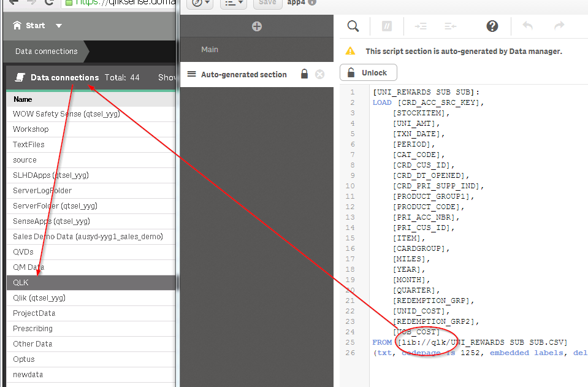Screen dimensions: 588x387
Task: Select ServerLogFolder connection
Action: pos(91,191)
